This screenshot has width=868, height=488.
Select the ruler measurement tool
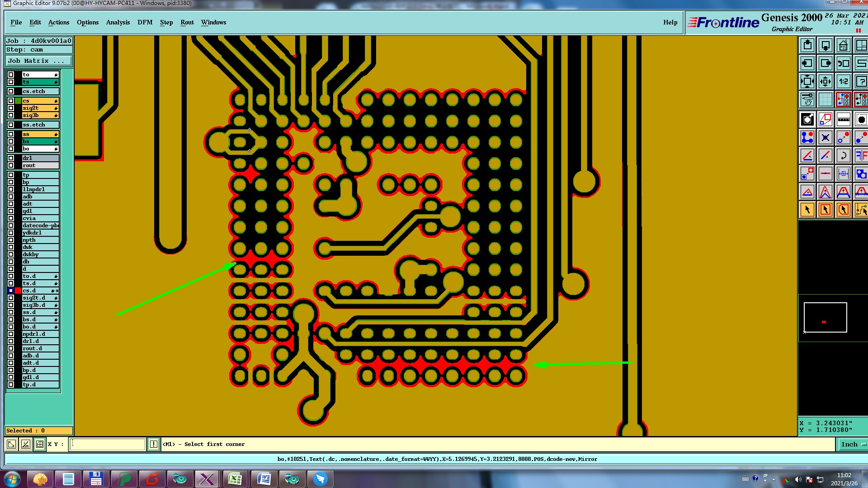(x=843, y=120)
